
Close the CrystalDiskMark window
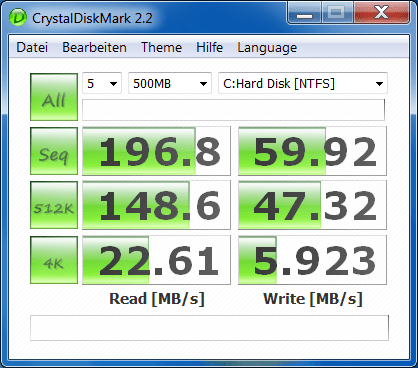point(381,13)
